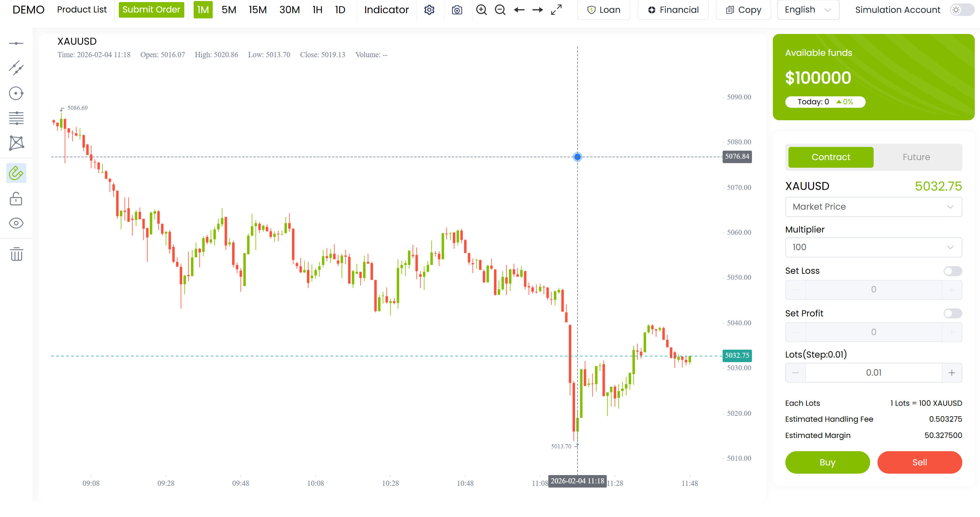Zoom in on the chart
This screenshot has height=517, width=980.
click(x=481, y=10)
